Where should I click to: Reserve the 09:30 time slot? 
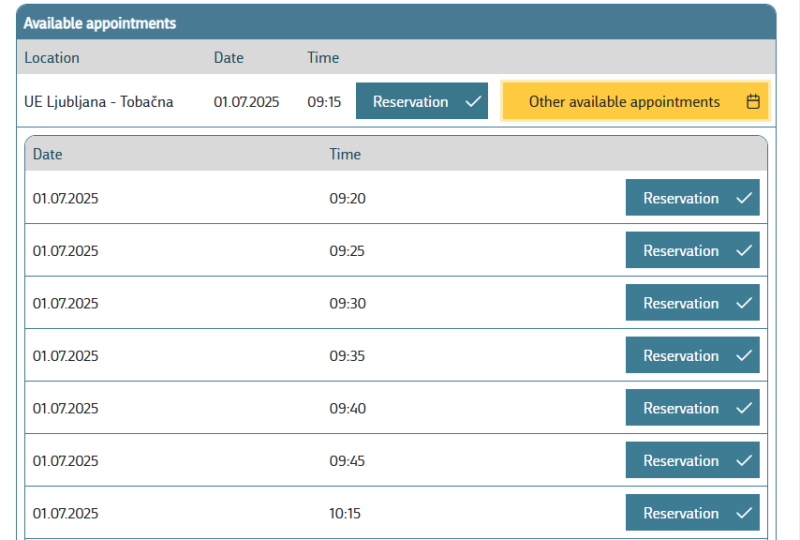pos(692,303)
